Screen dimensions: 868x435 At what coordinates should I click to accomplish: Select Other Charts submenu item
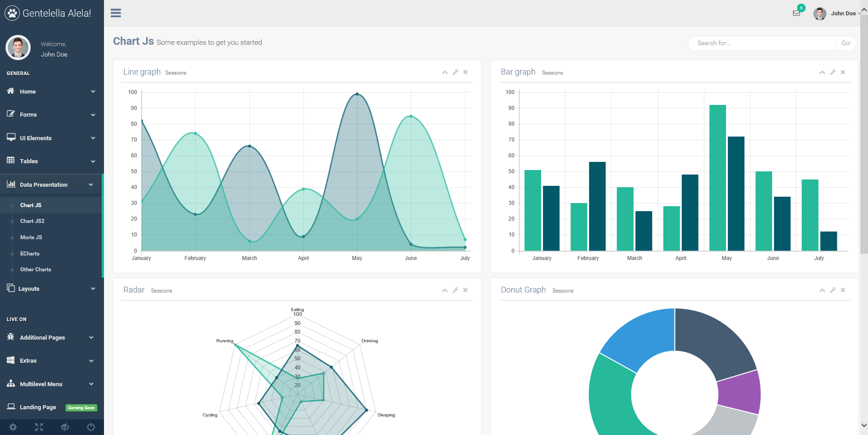36,270
